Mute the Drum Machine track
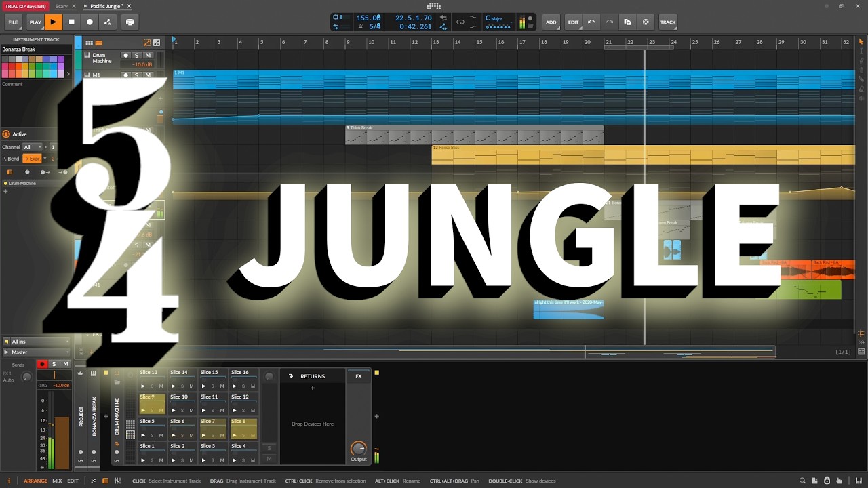 click(148, 55)
